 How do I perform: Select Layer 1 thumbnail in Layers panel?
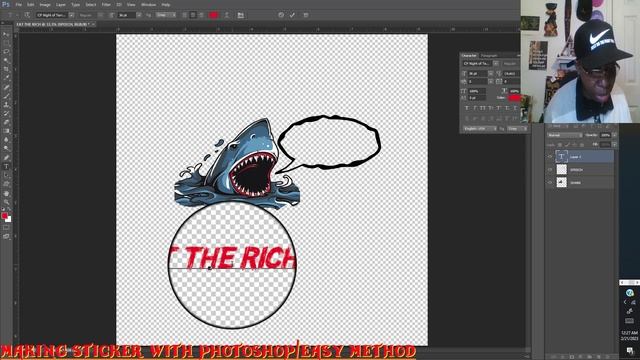tap(562, 157)
